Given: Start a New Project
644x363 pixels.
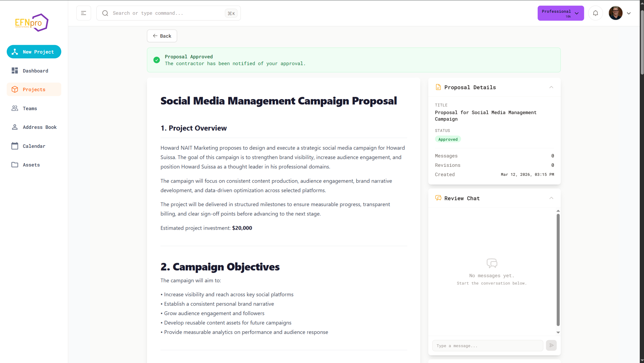Looking at the screenshot, I should click(34, 52).
